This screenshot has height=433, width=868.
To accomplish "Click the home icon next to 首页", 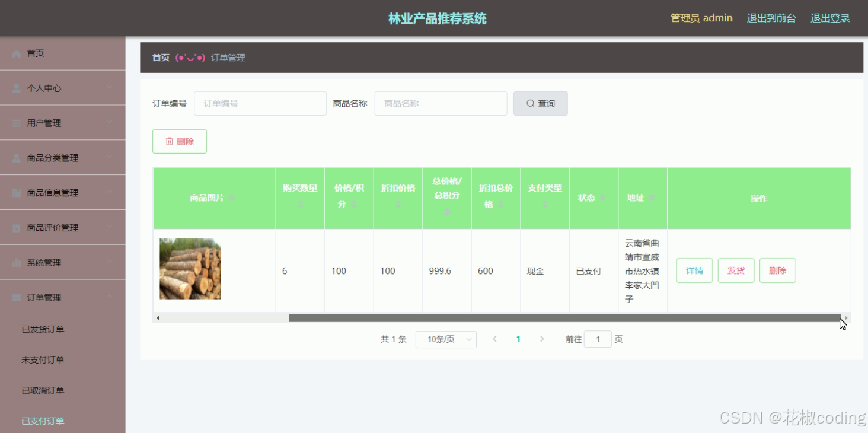I will (15, 53).
